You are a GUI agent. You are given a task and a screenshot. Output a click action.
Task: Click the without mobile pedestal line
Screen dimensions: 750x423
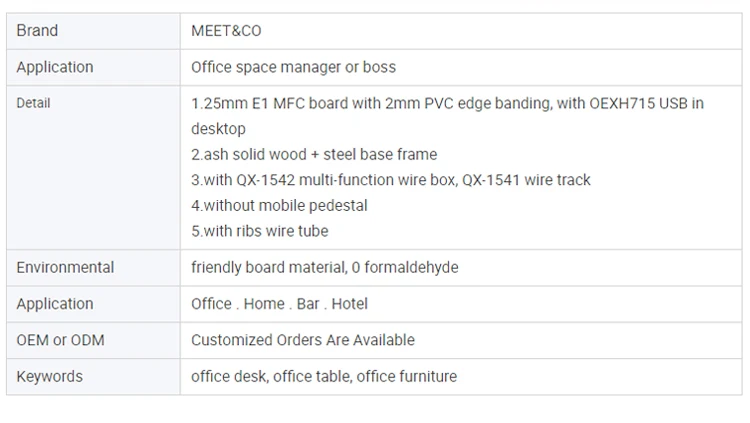point(279,206)
